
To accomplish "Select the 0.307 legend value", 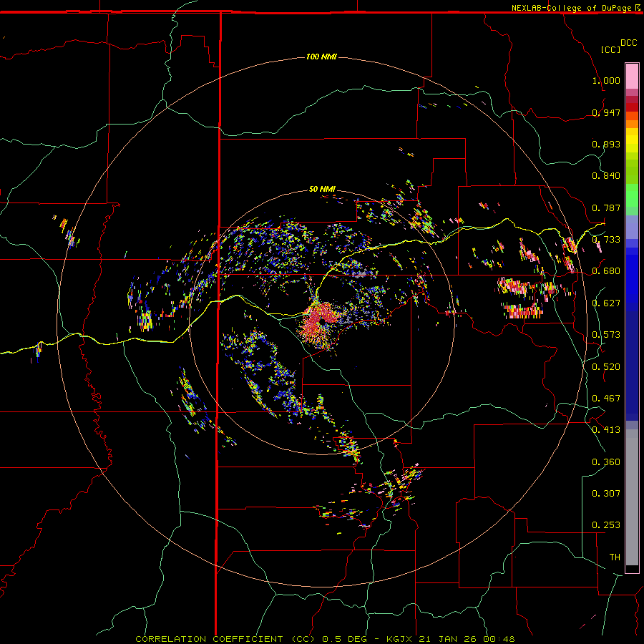I will tap(606, 494).
